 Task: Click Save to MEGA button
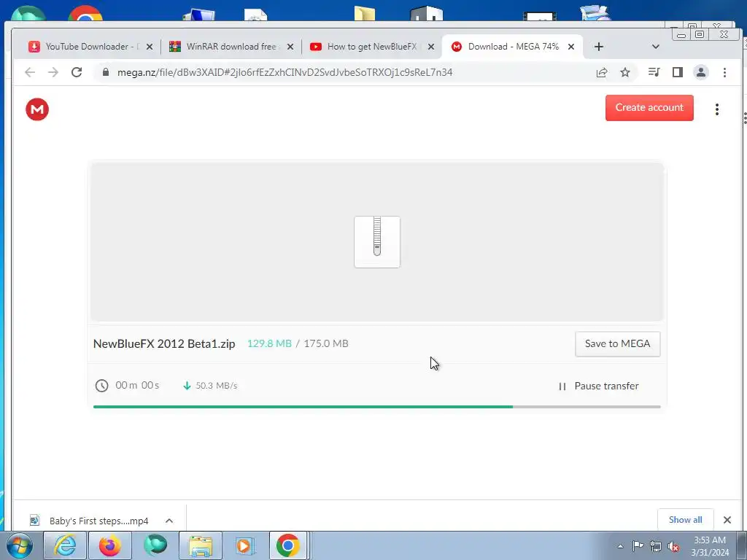click(617, 344)
